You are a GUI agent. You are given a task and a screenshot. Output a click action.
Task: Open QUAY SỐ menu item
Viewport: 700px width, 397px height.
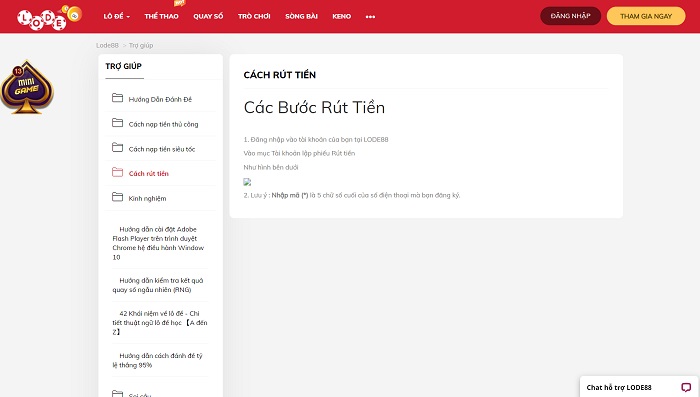pos(208,17)
